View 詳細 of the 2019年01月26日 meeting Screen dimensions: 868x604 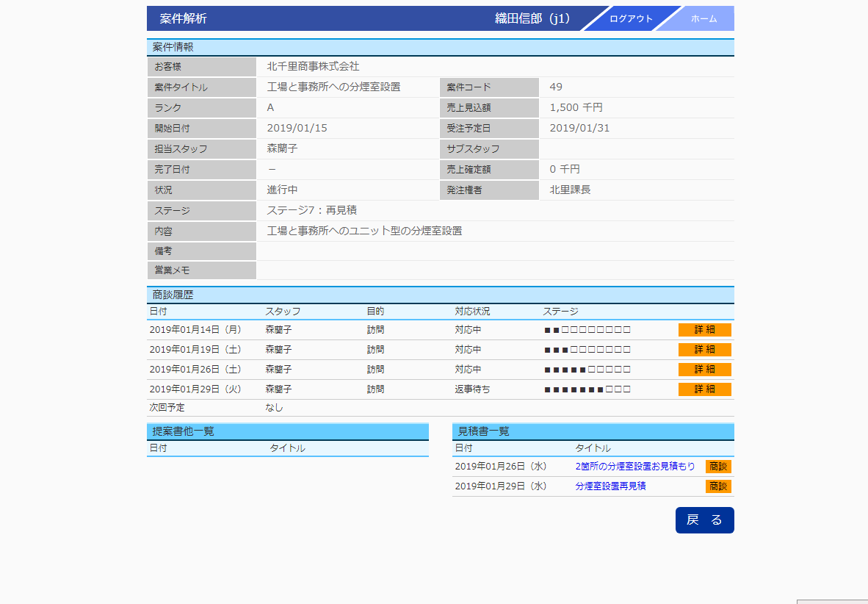pyautogui.click(x=704, y=370)
